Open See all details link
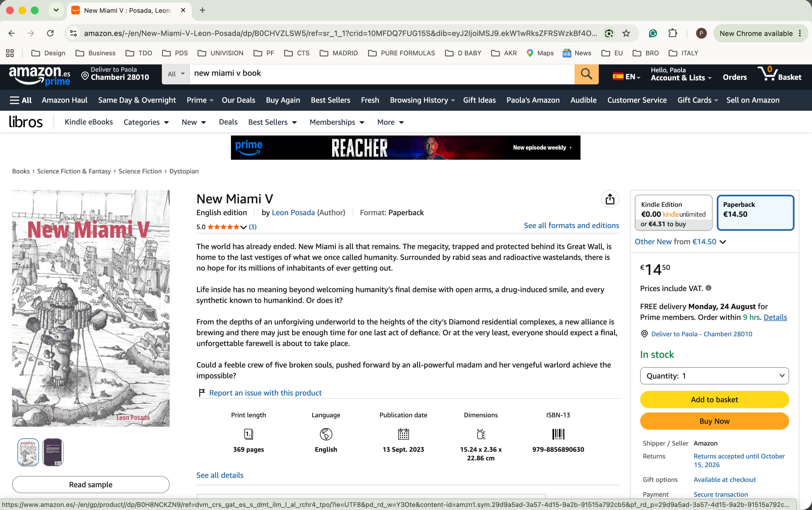The image size is (812, 510). (x=220, y=475)
